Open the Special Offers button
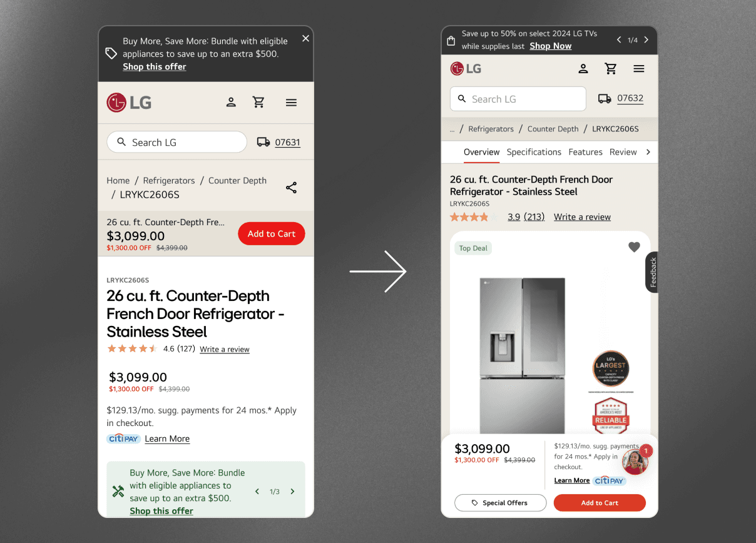 (x=500, y=503)
